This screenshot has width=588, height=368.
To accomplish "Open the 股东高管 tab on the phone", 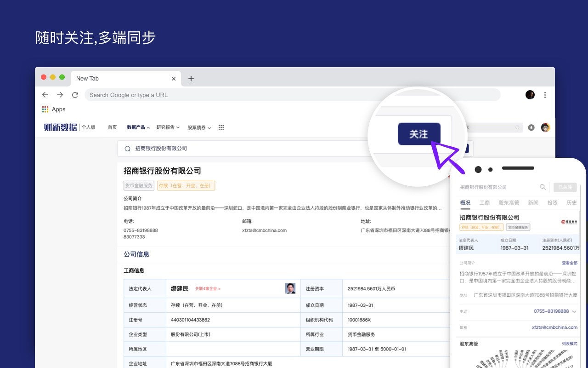I will [x=509, y=203].
